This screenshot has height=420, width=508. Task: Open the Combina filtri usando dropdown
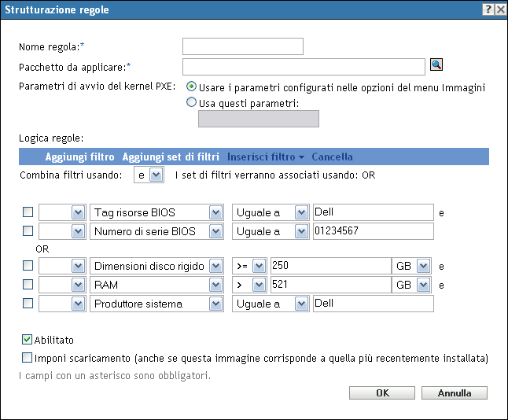coord(156,175)
